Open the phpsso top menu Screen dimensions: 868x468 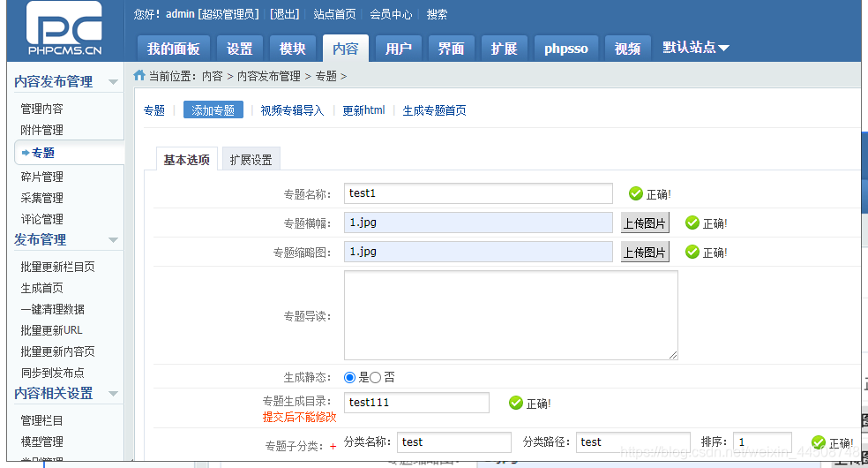pos(565,49)
